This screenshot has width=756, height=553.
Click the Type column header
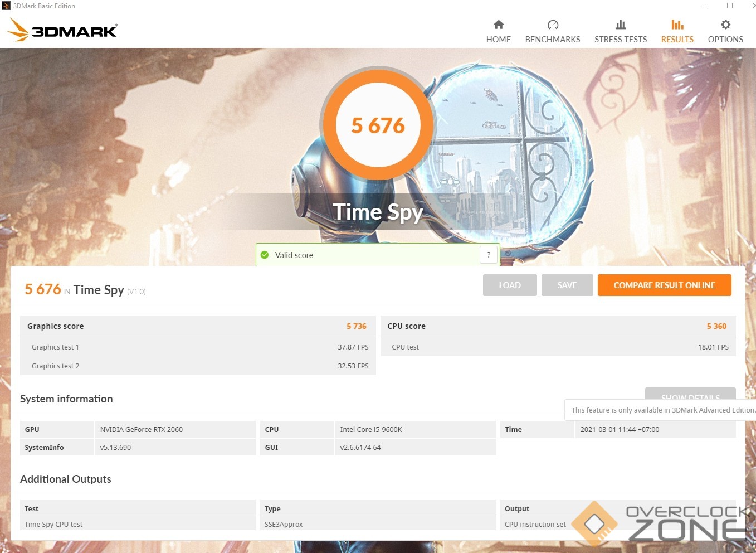click(x=272, y=508)
